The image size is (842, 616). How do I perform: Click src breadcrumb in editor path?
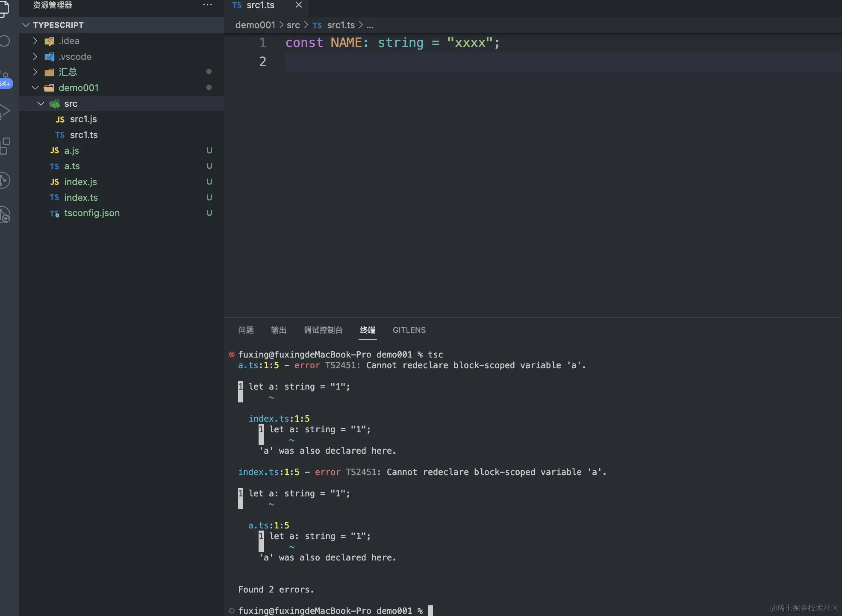pos(293,25)
